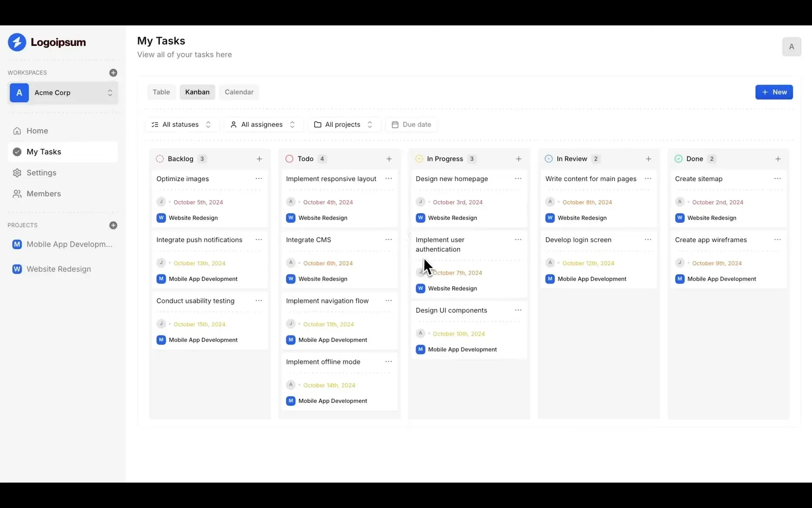812x508 pixels.
Task: Open the Due date filter picker
Action: [411, 124]
